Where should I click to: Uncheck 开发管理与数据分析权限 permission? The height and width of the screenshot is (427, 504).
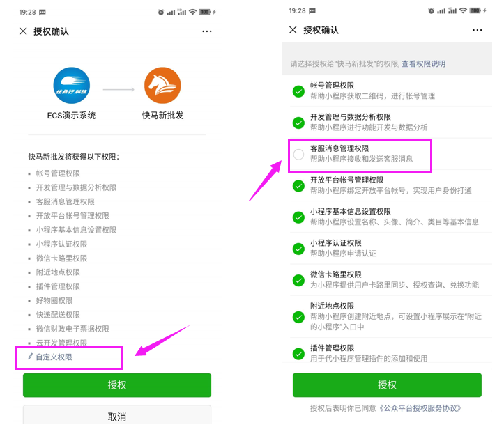click(x=298, y=123)
